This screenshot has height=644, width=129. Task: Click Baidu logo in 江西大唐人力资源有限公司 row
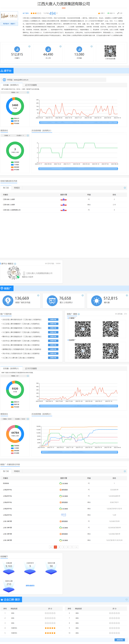[x=64, y=210]
